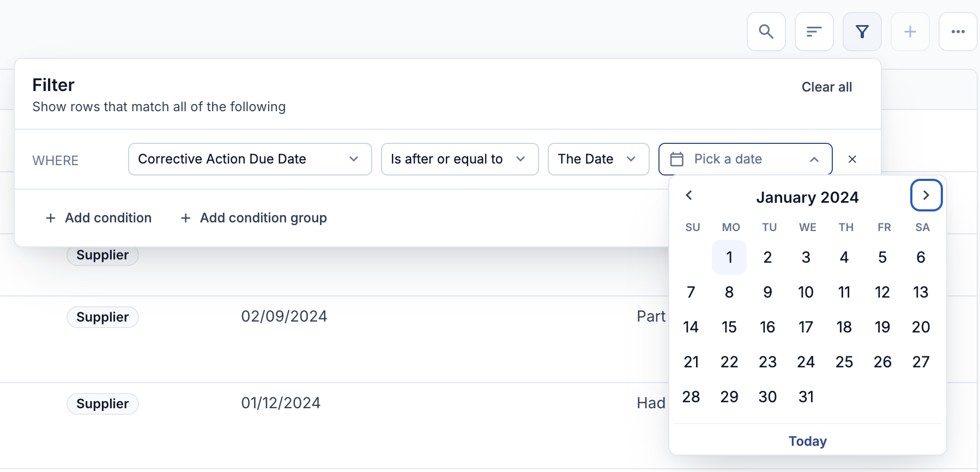
Task: Go to previous month in calendar
Action: pyautogui.click(x=689, y=195)
